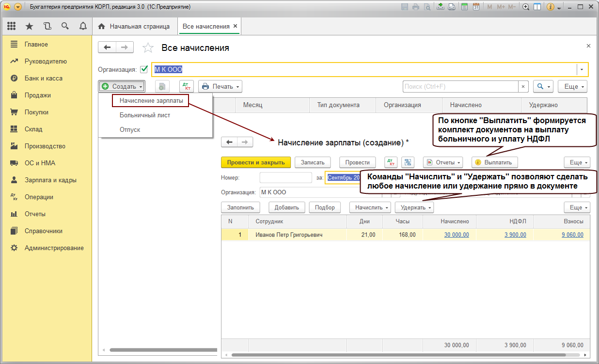Open the yellow info help icon
The width and height of the screenshot is (599, 364).
[x=551, y=7]
